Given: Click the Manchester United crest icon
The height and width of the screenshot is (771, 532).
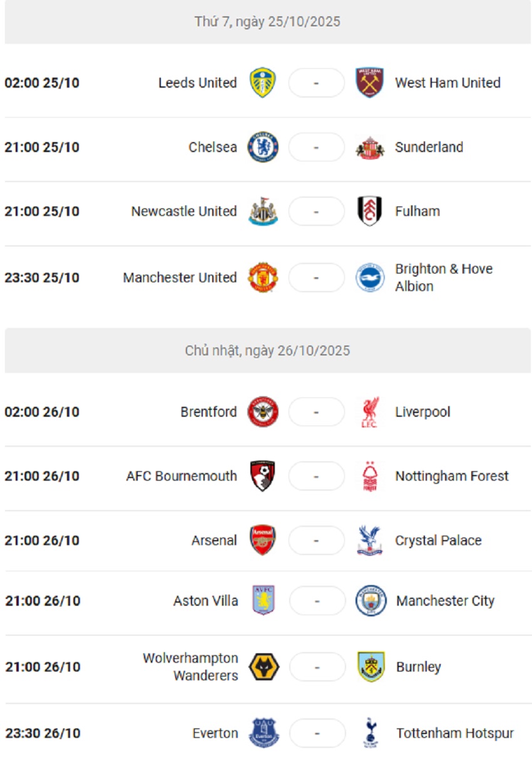Looking at the screenshot, I should pos(263,277).
